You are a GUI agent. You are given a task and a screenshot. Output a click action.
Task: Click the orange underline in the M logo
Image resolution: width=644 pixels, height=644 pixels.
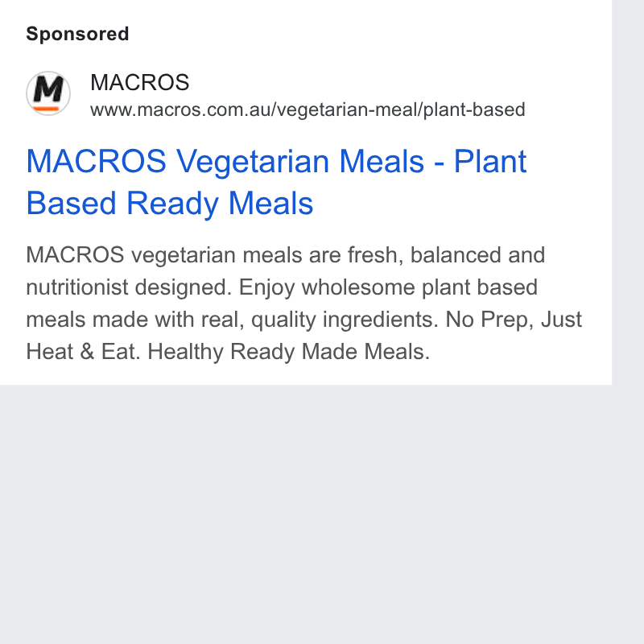pos(46,109)
